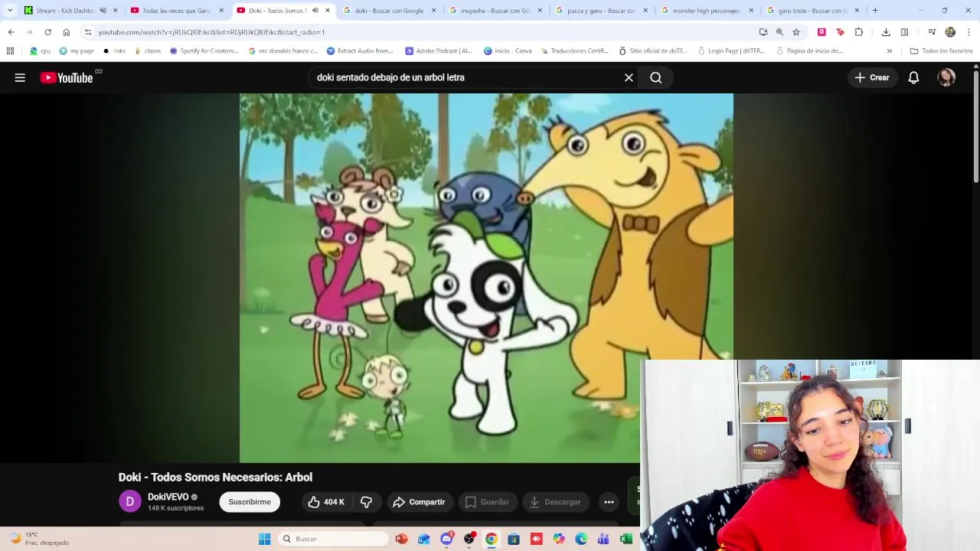Open the YouTube account avatar menu
Viewport: 980px width, 551px height.
pos(946,77)
